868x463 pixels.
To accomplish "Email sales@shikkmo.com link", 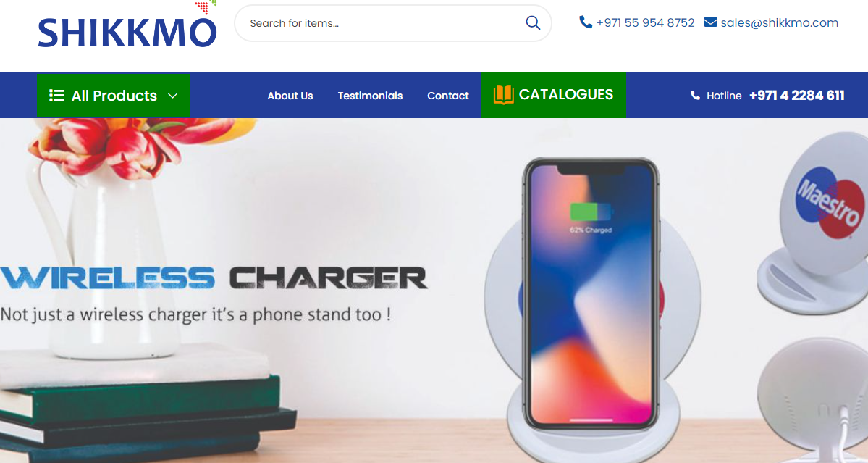I will click(779, 22).
